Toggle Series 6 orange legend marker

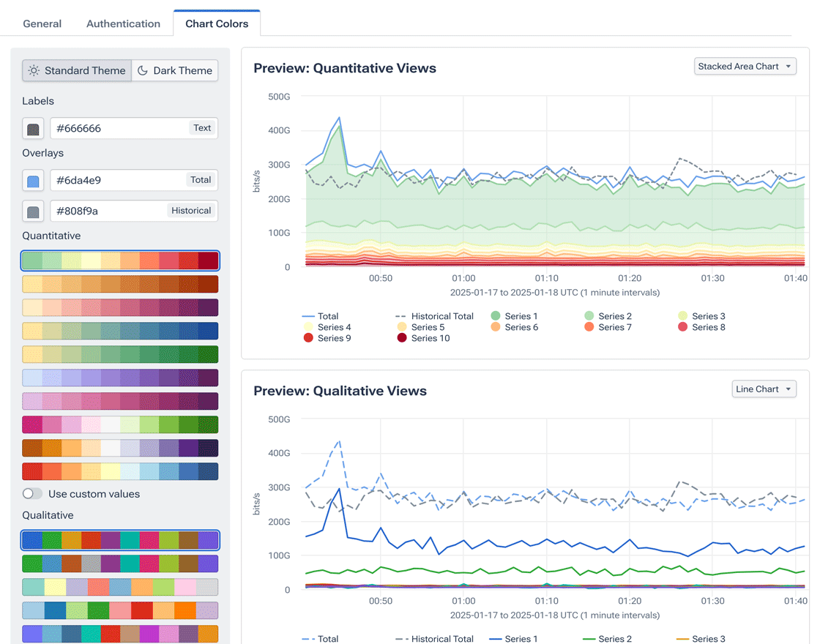click(496, 327)
